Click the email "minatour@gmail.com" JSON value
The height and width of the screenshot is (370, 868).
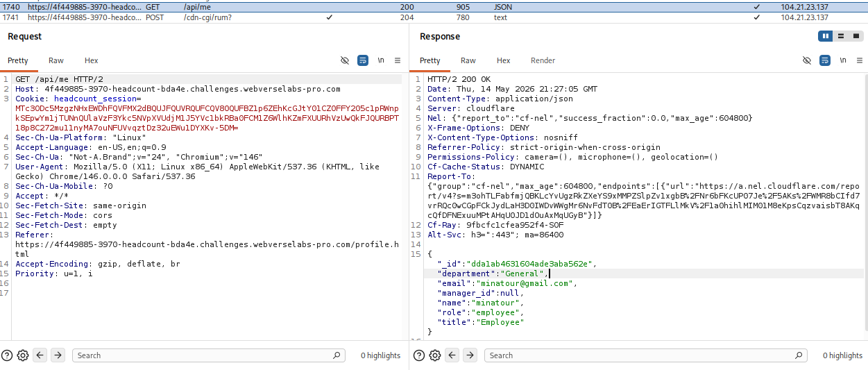point(524,283)
